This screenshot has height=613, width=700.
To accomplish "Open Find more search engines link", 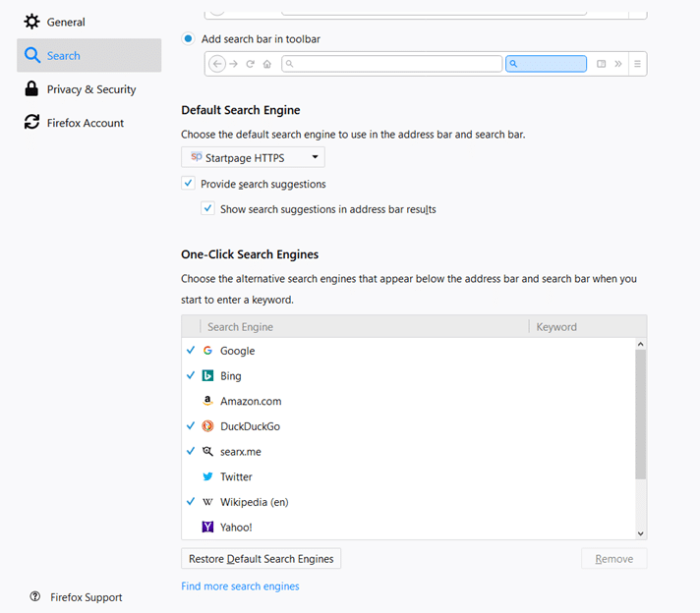I will 240,585.
